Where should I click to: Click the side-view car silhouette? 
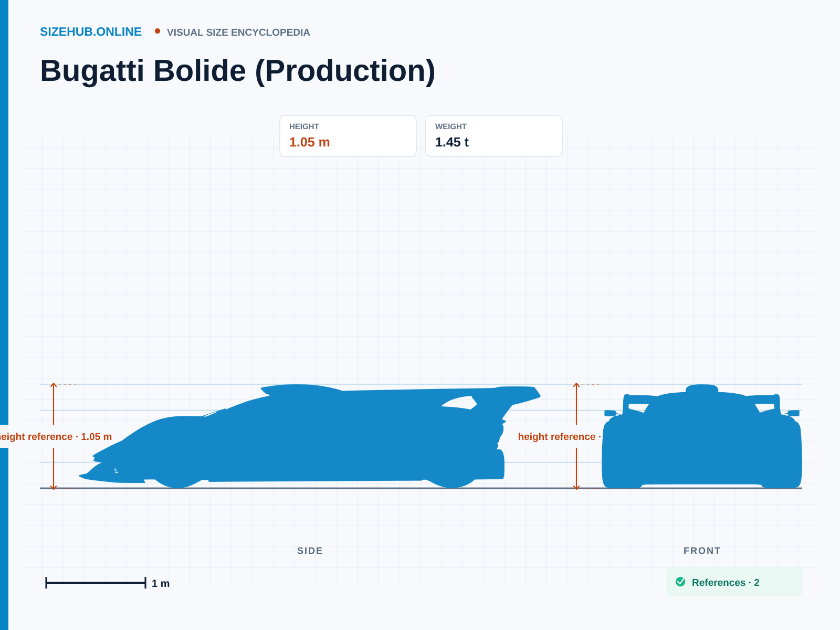pyautogui.click(x=310, y=436)
